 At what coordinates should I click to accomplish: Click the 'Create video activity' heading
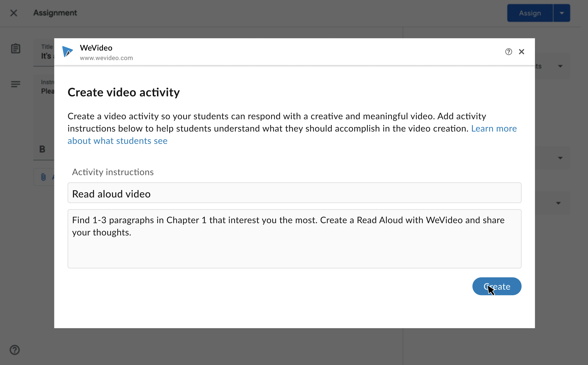[x=124, y=92]
